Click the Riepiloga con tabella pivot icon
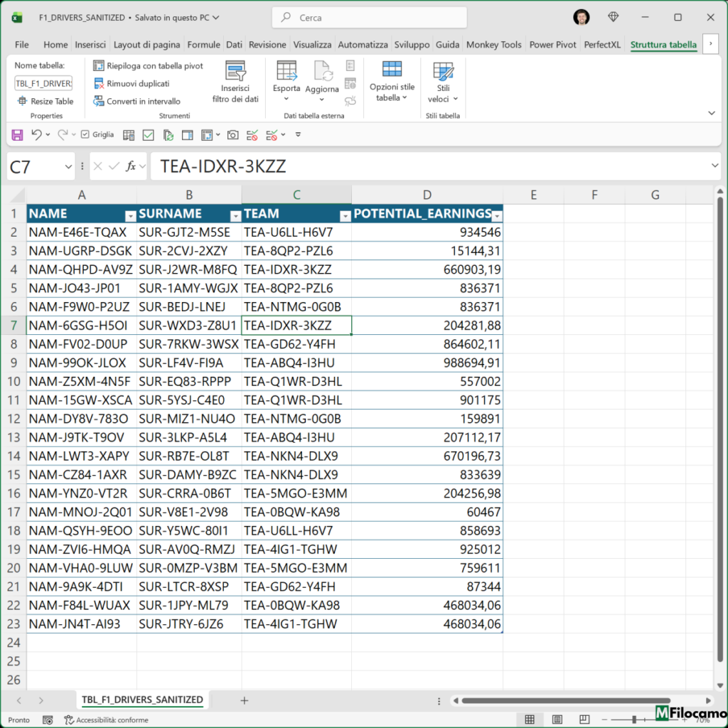728x728 pixels. [98, 66]
